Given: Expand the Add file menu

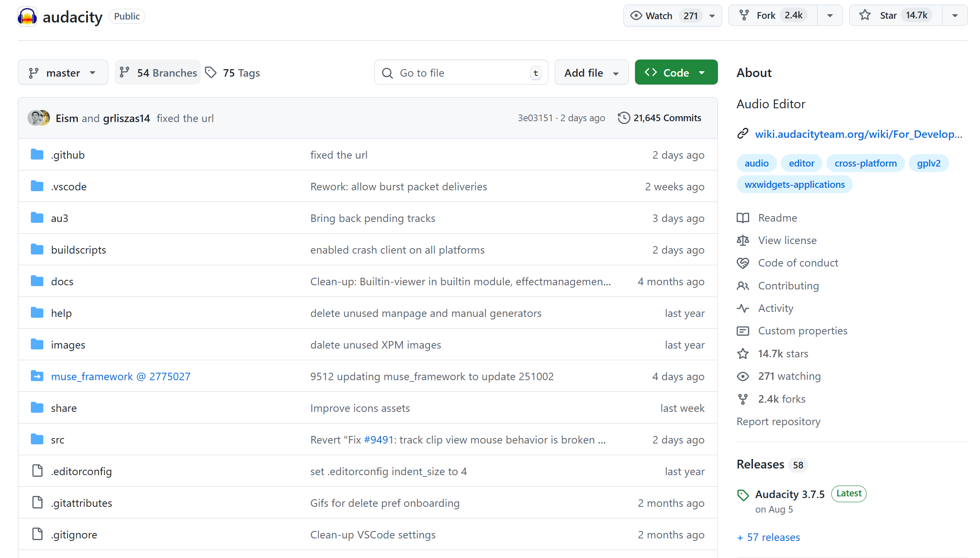Looking at the screenshot, I should 591,72.
